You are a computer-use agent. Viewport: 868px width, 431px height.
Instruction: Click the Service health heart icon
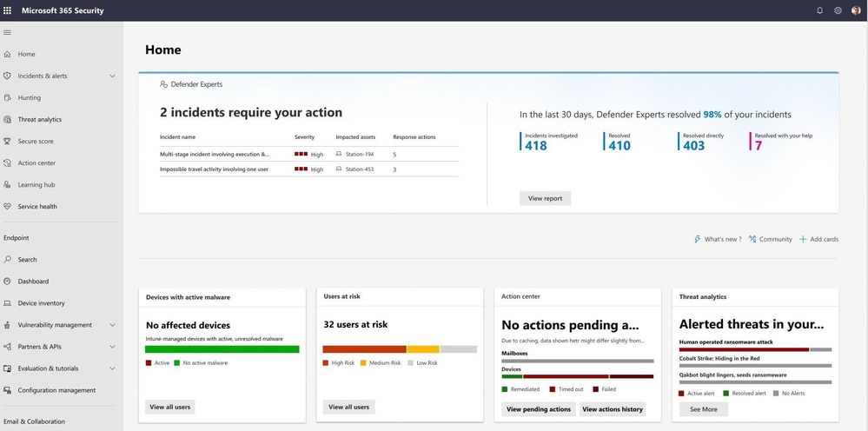(7, 206)
